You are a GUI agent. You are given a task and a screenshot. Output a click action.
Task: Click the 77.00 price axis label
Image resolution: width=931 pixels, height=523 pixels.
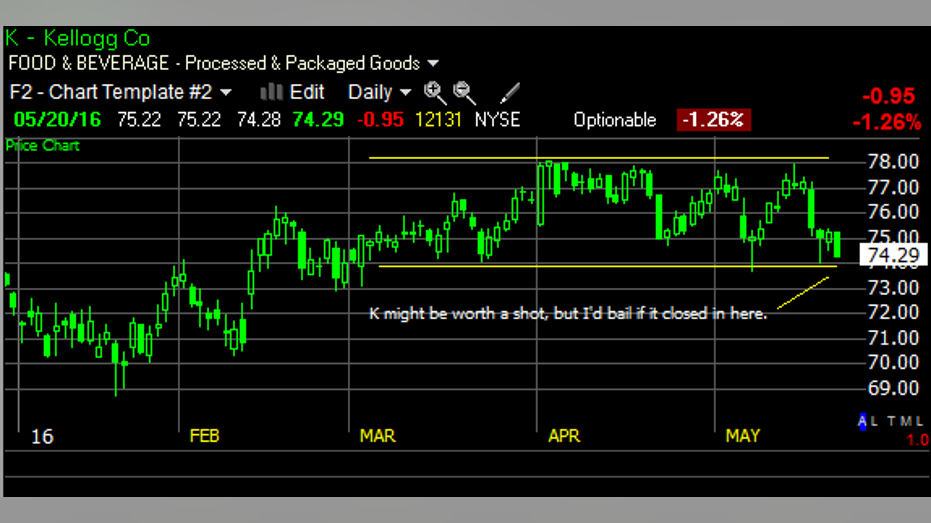click(x=893, y=188)
